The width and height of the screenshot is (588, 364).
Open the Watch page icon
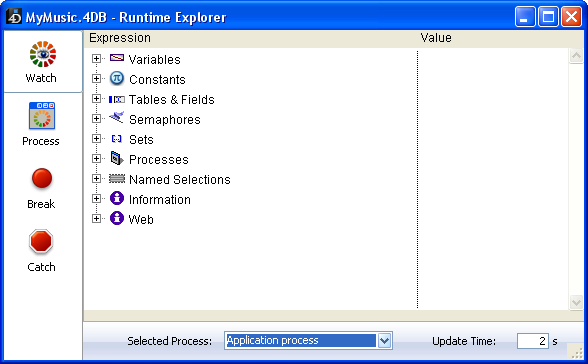pos(43,54)
